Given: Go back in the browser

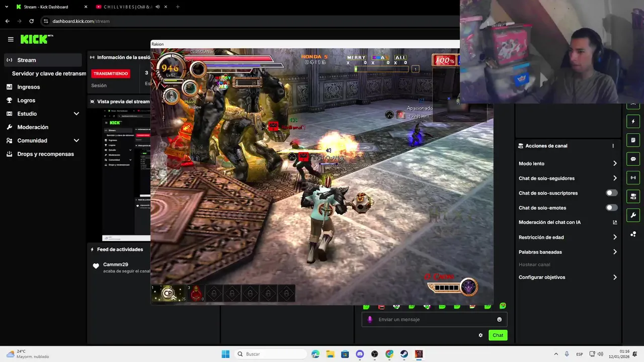Looking at the screenshot, I should (7, 21).
